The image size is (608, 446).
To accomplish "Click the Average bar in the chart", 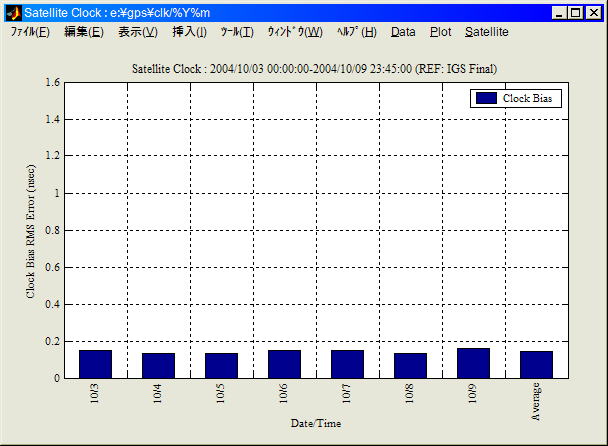I will 536,365.
